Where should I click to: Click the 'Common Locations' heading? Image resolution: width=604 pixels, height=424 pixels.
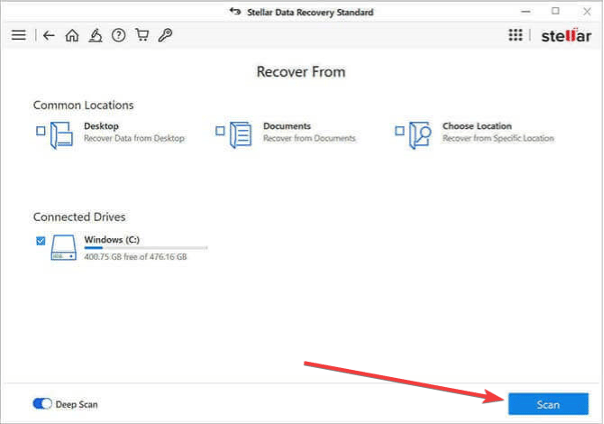(x=83, y=105)
